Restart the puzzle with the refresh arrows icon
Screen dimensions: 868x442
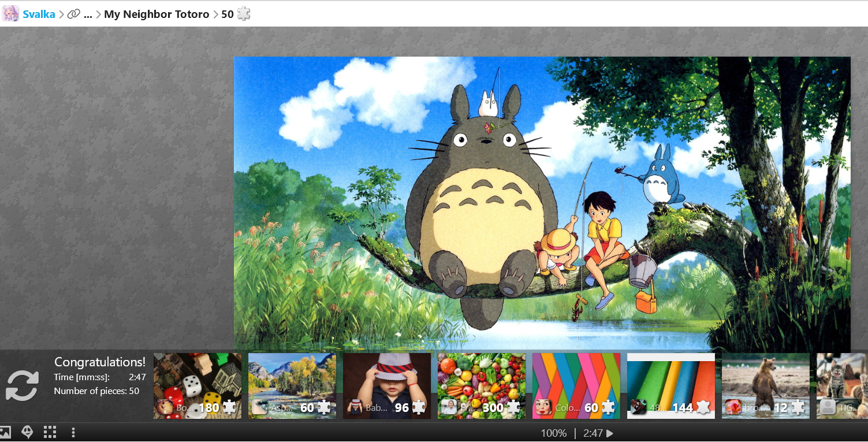(x=22, y=386)
